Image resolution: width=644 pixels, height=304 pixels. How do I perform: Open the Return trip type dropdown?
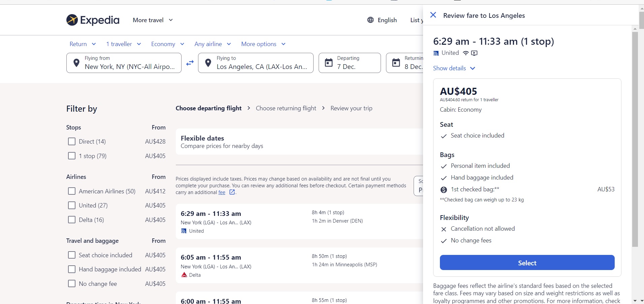point(83,44)
